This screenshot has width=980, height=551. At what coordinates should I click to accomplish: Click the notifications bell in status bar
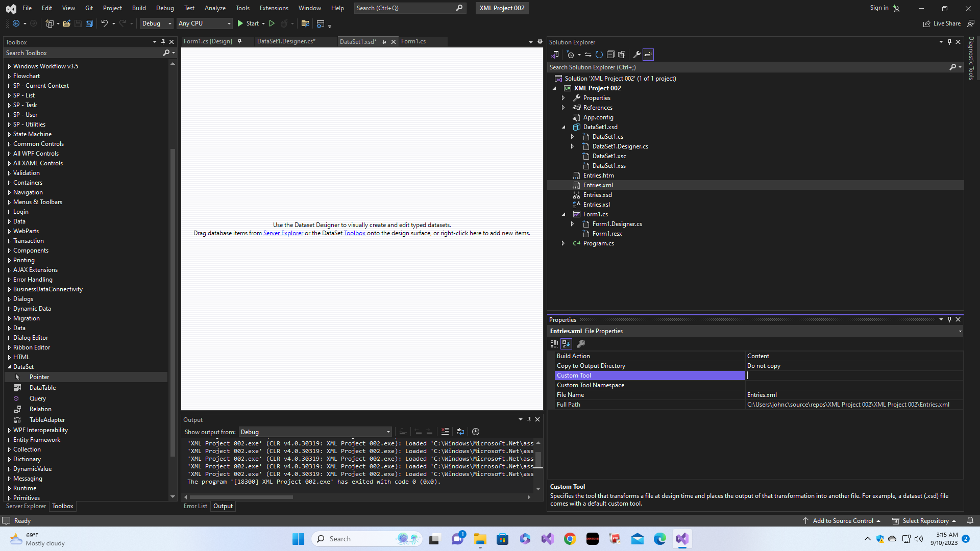click(970, 521)
